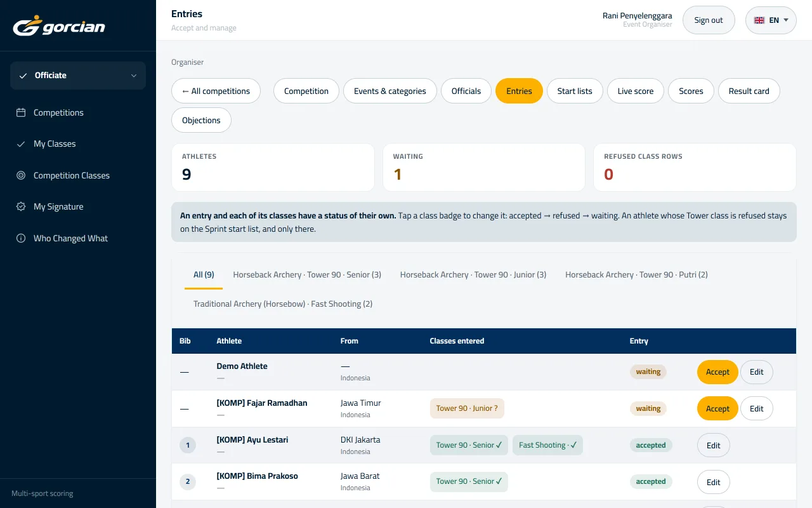Open Competitions in the sidebar

click(x=78, y=112)
